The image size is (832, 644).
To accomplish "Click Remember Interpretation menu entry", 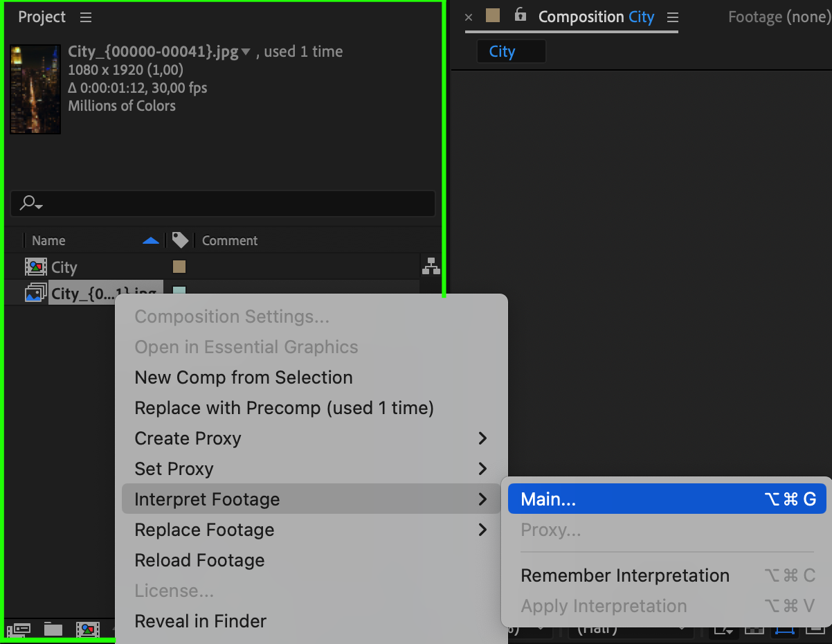I will (624, 575).
